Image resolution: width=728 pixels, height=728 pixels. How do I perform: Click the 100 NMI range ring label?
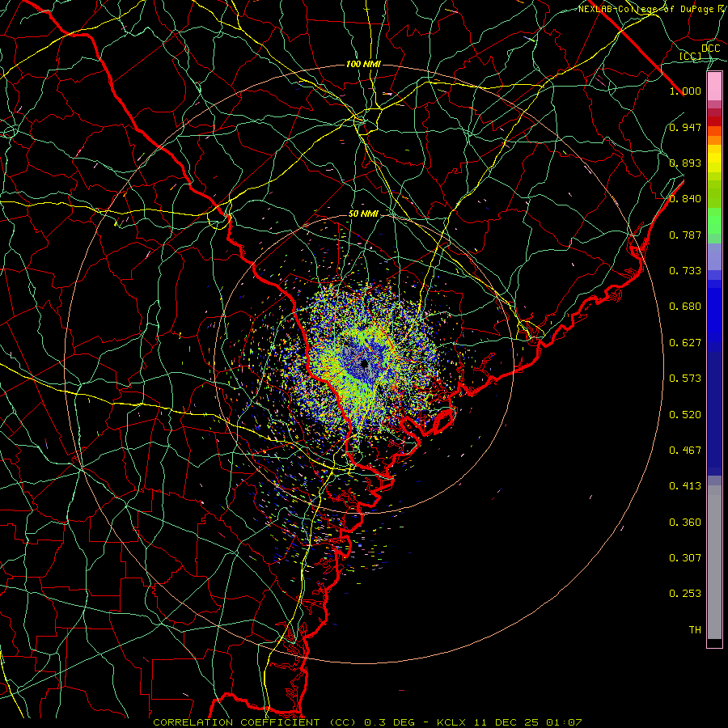click(363, 64)
